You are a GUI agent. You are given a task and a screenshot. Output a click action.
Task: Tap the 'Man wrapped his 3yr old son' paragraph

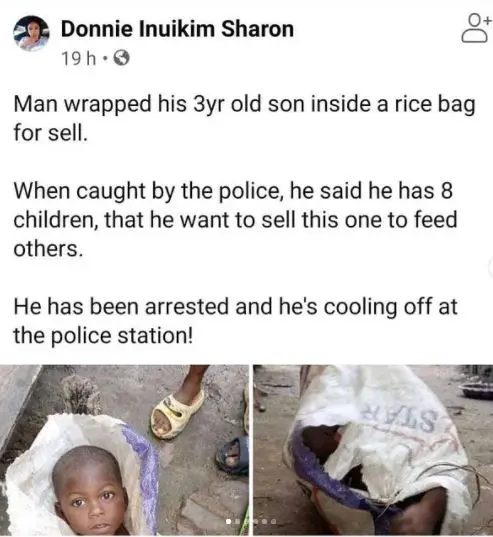point(244,118)
